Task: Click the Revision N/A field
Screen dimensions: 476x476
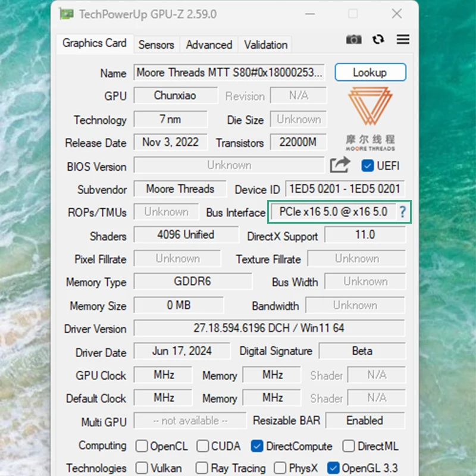Action: [299, 95]
